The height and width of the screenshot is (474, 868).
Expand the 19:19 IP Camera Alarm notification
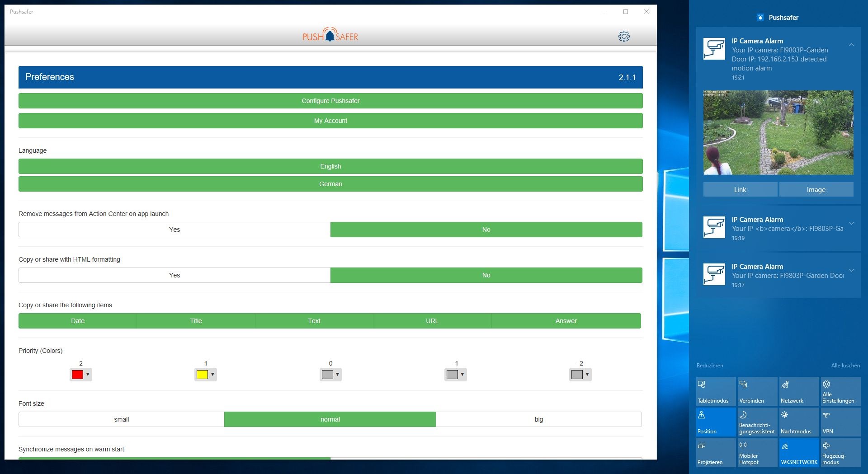[x=852, y=223]
